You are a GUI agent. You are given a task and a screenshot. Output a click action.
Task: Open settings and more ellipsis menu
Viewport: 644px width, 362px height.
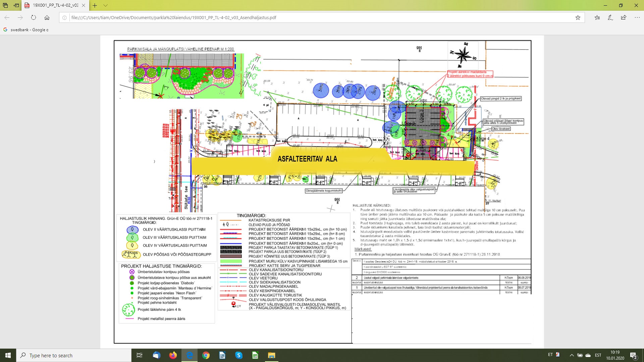coord(637,17)
